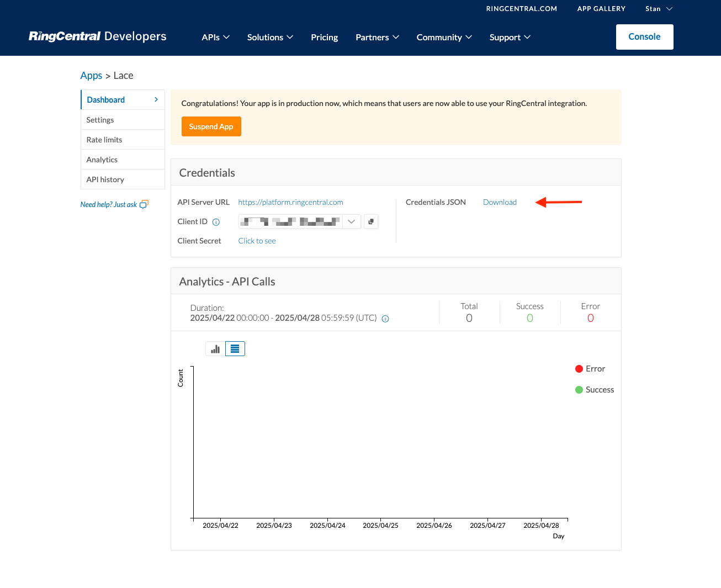Viewport: 721px width, 588px height.
Task: Download the Credentials JSON
Action: coord(500,202)
